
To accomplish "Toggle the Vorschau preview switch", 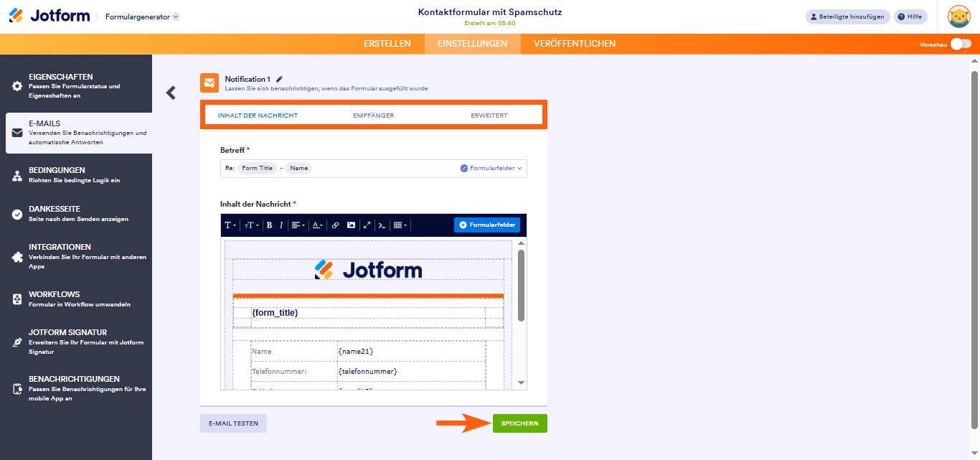I will coord(961,44).
